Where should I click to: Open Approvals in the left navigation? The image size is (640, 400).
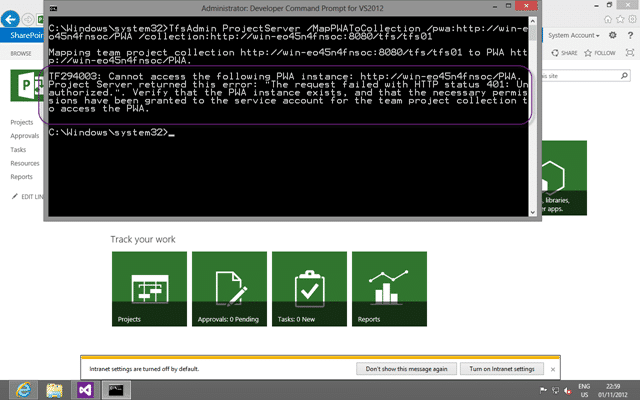[24, 136]
